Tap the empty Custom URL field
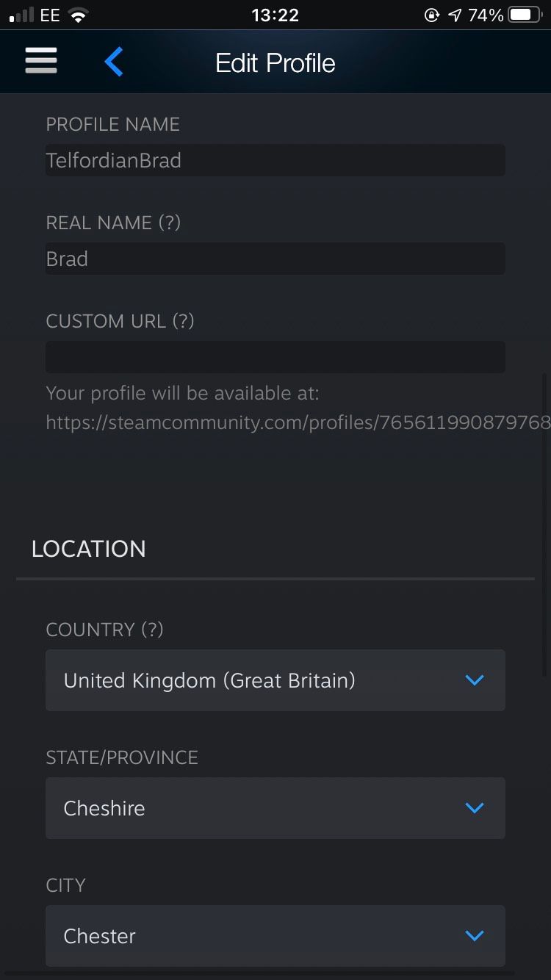551x980 pixels. [275, 357]
